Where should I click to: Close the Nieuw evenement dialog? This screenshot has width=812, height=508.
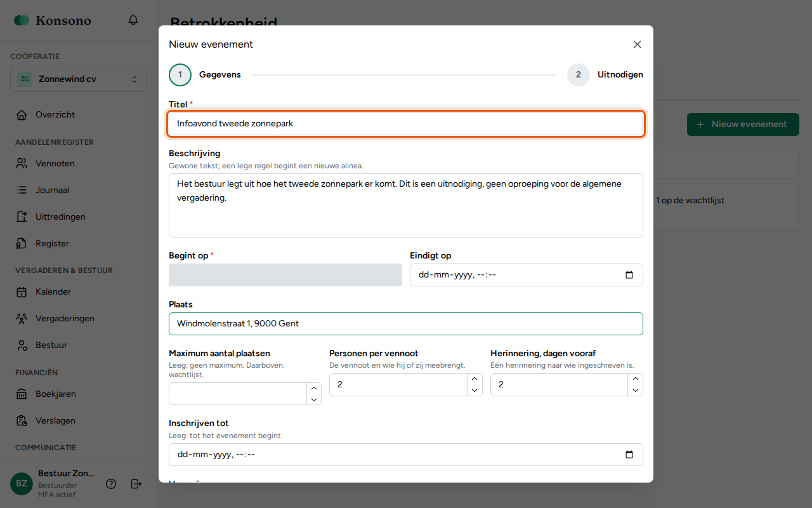(x=638, y=44)
